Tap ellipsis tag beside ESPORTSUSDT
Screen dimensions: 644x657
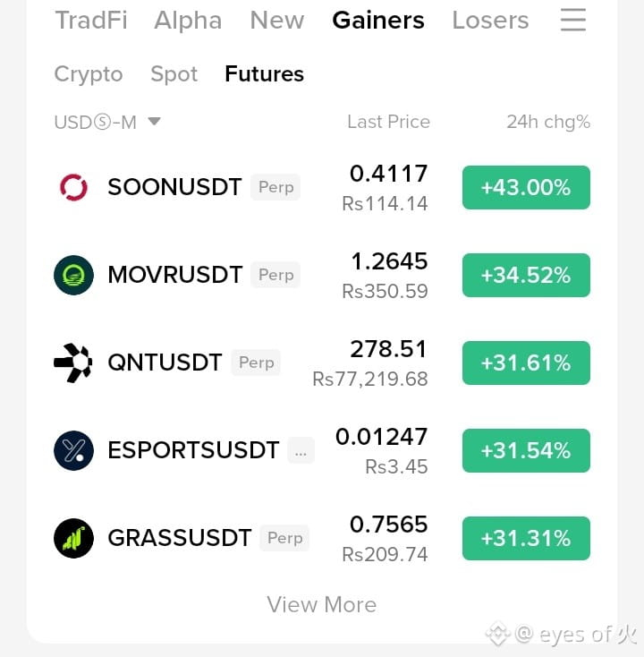point(301,450)
